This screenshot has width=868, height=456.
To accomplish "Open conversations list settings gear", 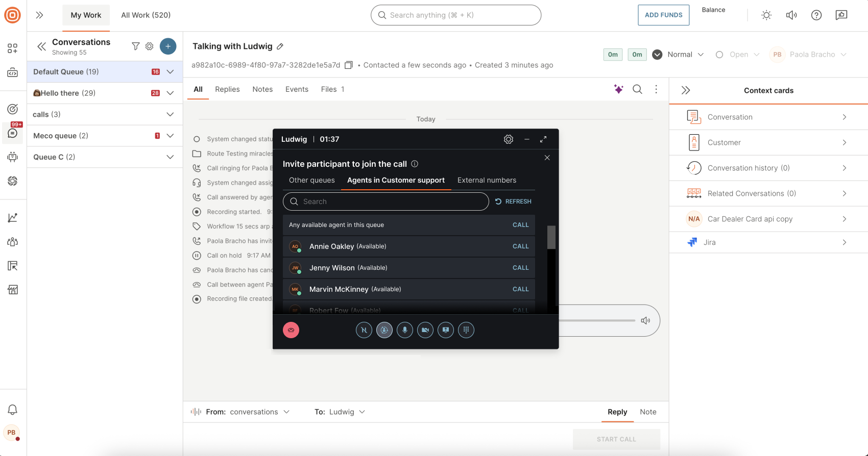I will pos(150,46).
